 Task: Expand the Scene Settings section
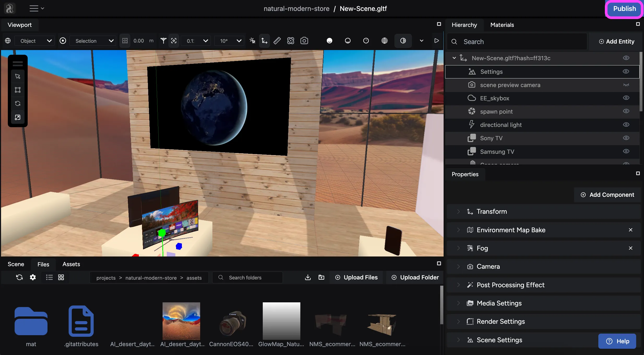458,340
